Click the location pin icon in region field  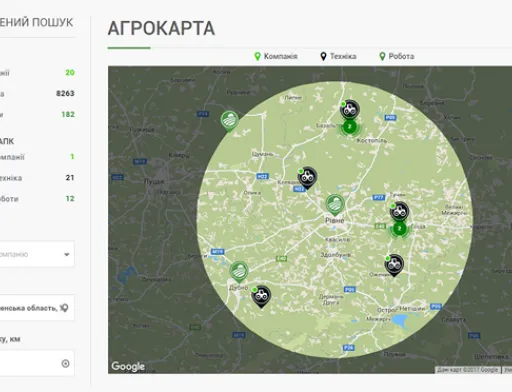[x=64, y=308]
